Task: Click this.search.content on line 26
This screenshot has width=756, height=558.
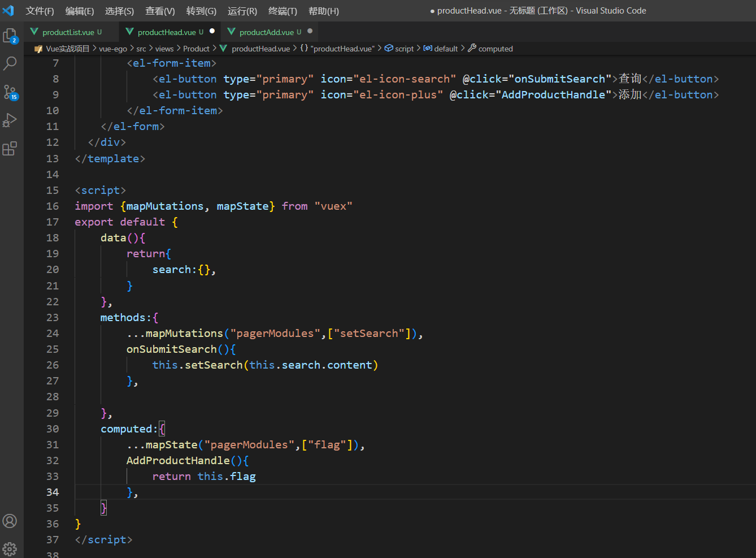Action: tap(311, 365)
